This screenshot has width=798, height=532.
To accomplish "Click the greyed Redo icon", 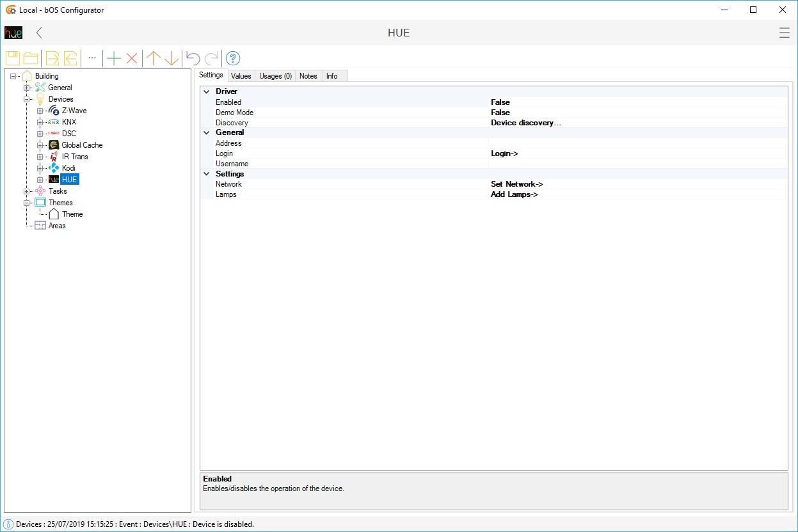I will point(211,58).
